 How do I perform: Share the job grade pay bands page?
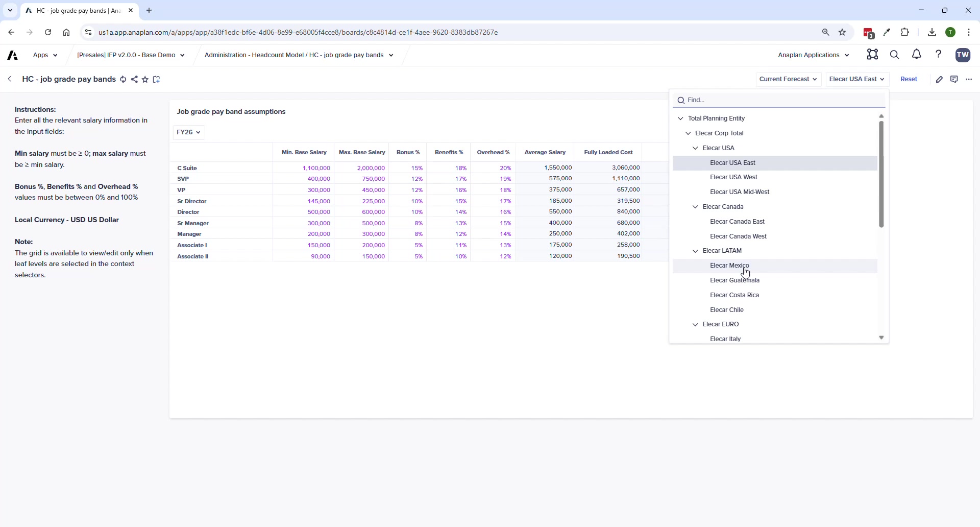pos(134,79)
